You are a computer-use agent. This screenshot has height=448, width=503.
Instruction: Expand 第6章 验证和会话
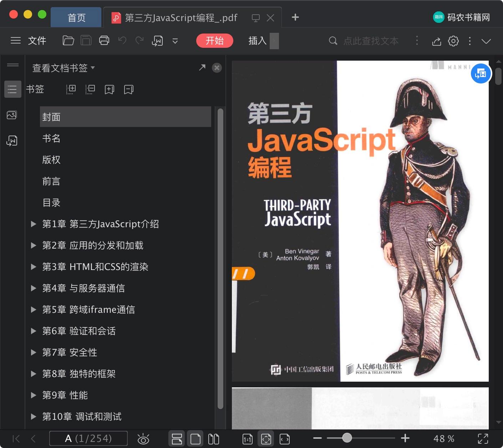click(34, 331)
